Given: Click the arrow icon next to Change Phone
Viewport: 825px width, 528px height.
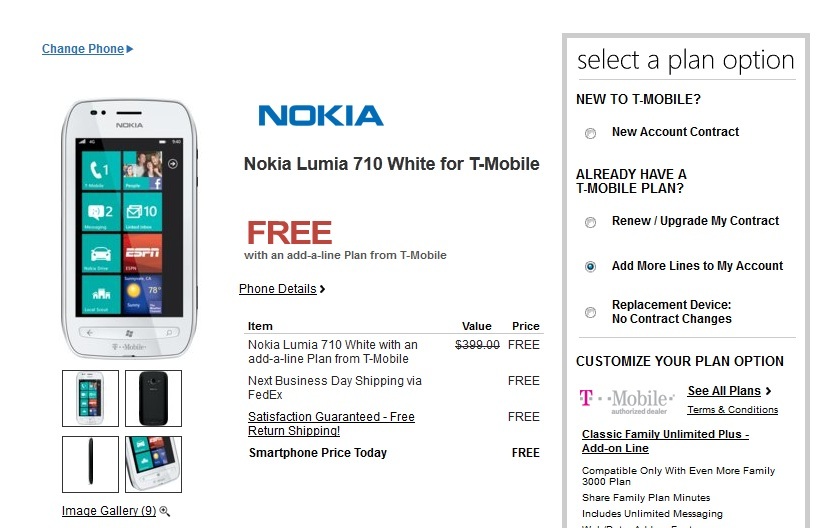Looking at the screenshot, I should (130, 49).
